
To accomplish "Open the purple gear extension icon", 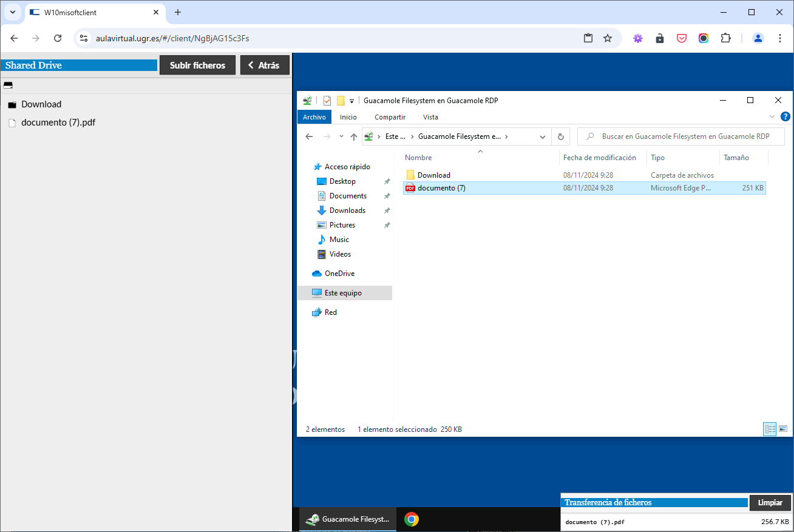I will point(637,38).
